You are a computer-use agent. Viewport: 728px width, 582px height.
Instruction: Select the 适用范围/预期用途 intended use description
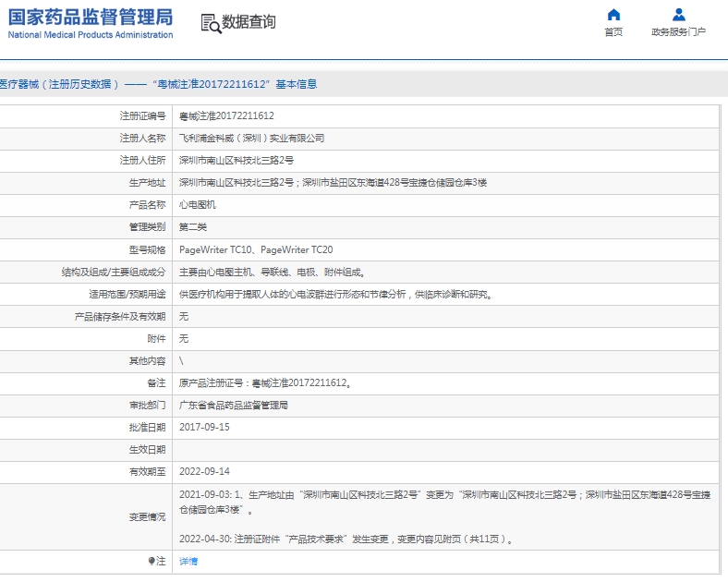336,295
